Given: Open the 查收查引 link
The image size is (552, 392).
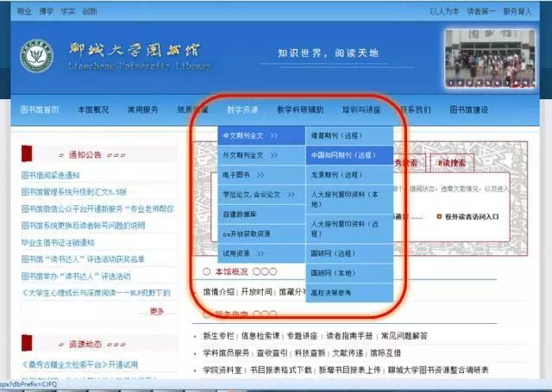Looking at the screenshot, I should 273,353.
